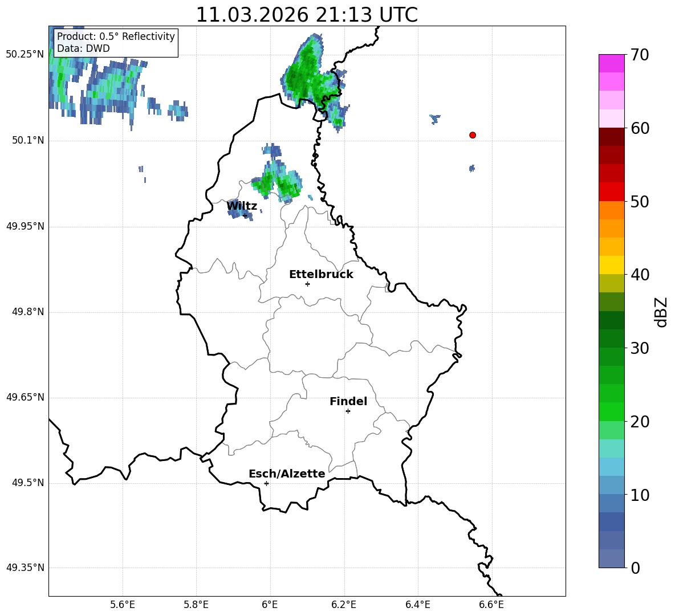Click the colorbar tick label 30

click(640, 348)
